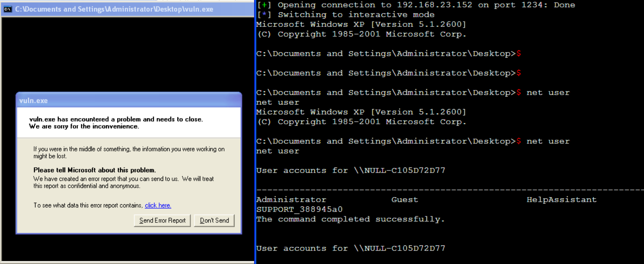Select the HelpAssistant account name
The image size is (644, 264).
561,200
